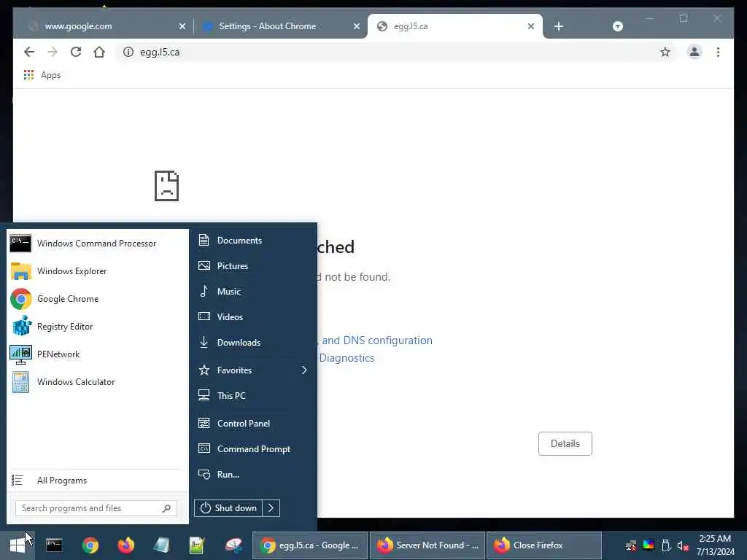Image resolution: width=747 pixels, height=560 pixels.
Task: Open Registry Editor from Start menu
Action: pos(97,327)
